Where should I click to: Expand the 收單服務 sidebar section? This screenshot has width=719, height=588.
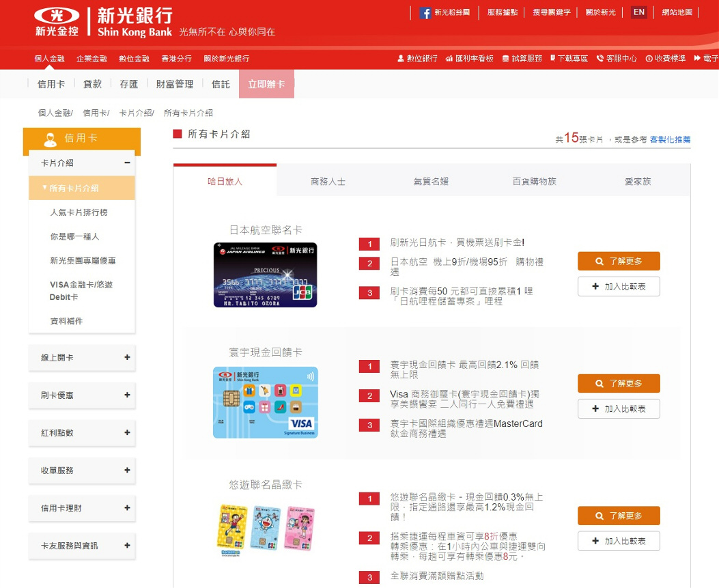click(127, 470)
